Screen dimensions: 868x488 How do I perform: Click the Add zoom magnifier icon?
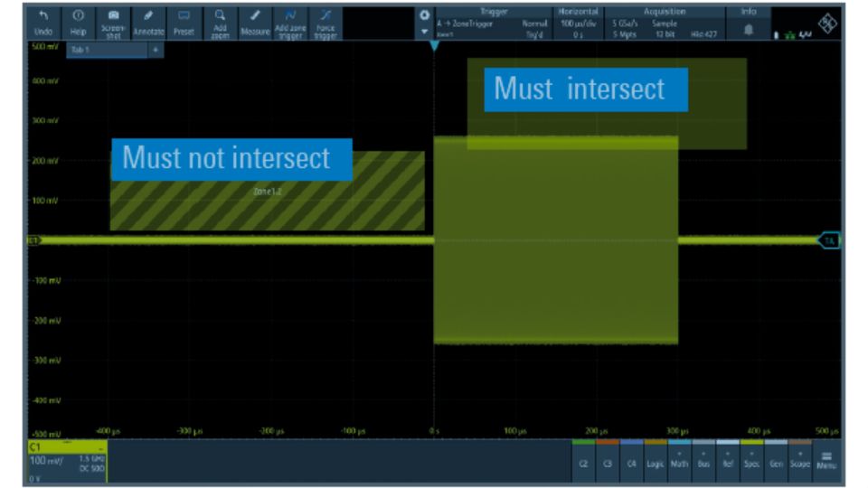(220, 22)
